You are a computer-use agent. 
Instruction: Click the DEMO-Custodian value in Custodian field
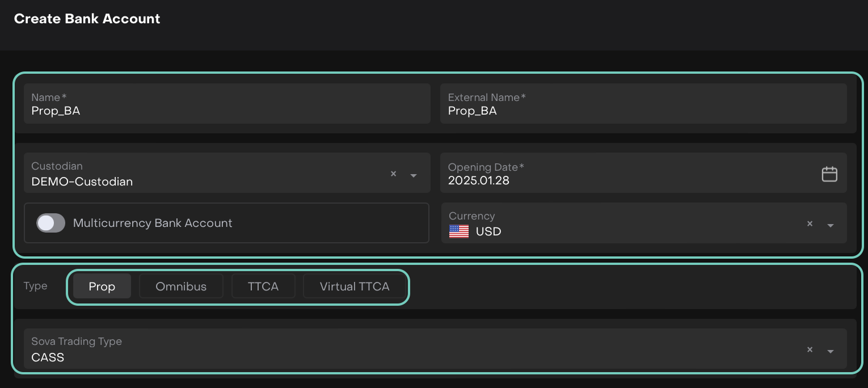(82, 182)
